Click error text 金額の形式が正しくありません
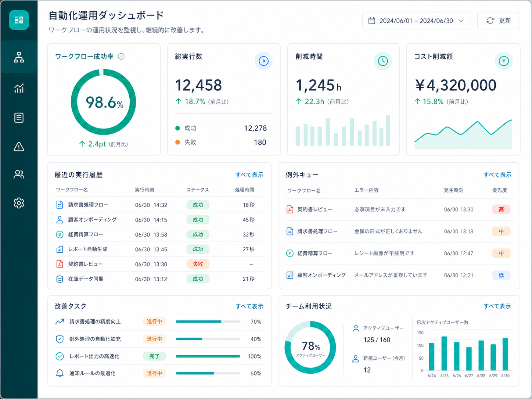This screenshot has width=532, height=399. [x=388, y=231]
